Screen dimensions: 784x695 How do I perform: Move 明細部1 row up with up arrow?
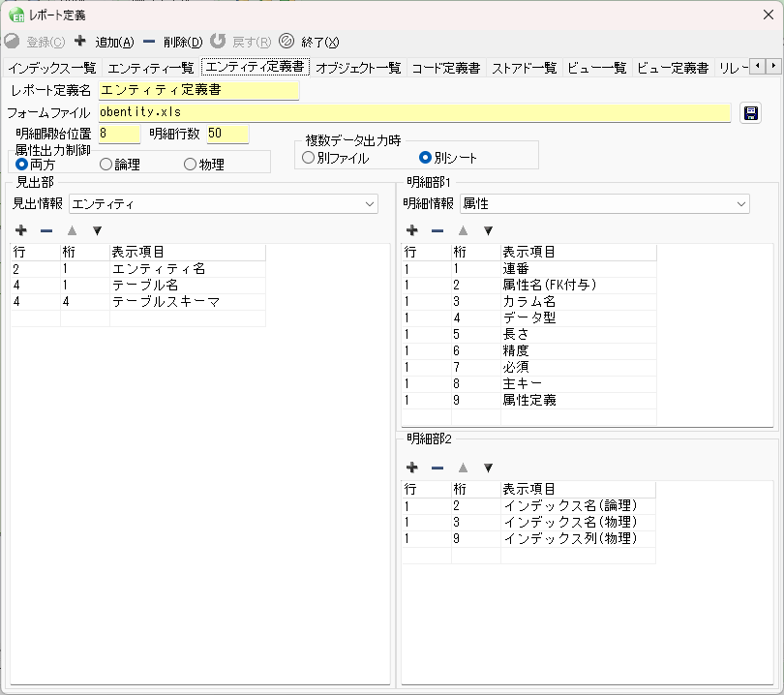tap(463, 230)
